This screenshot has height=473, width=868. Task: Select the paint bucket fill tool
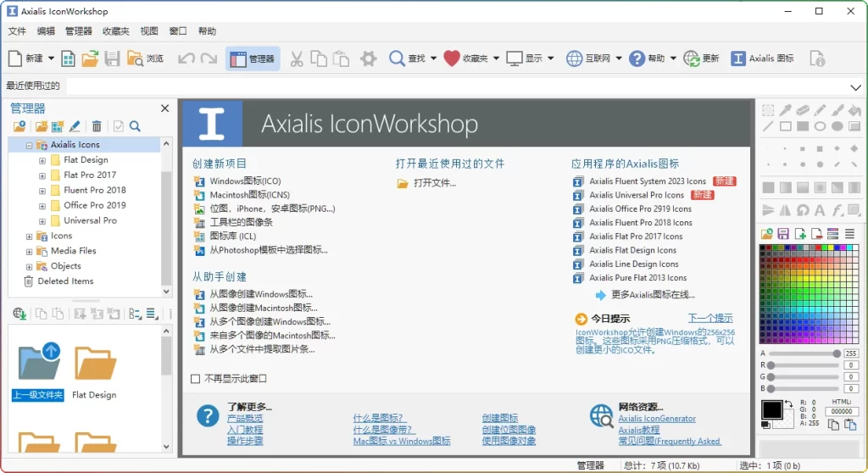[854, 110]
